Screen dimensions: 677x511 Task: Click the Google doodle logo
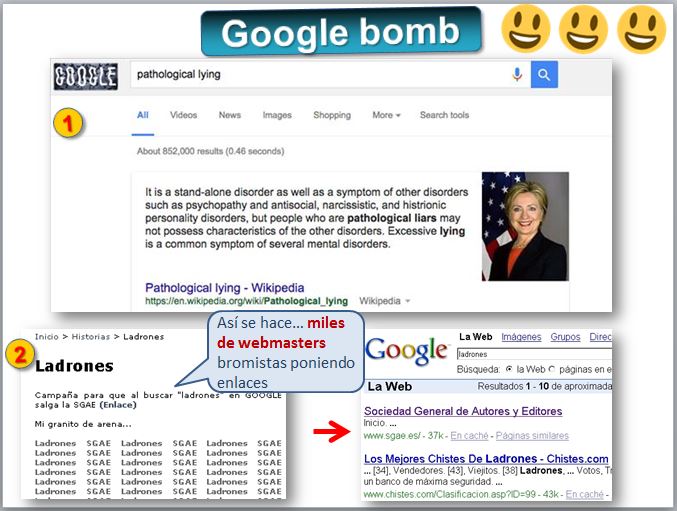[x=85, y=77]
